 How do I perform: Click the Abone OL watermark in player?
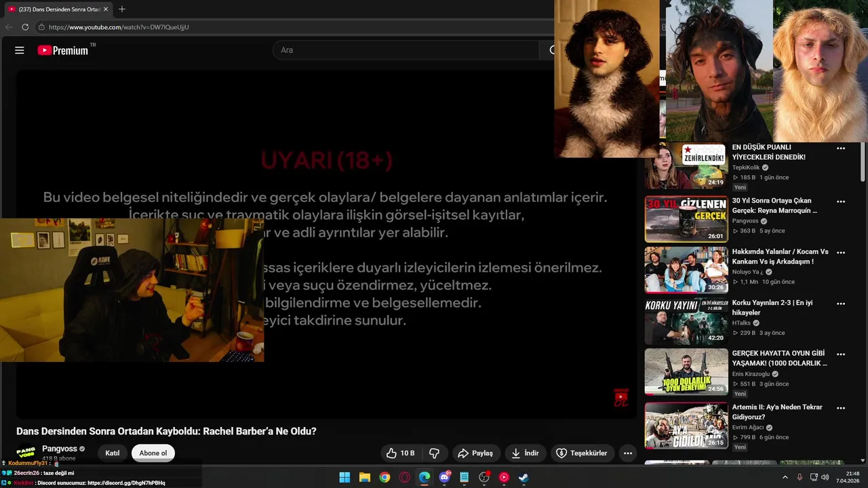click(621, 398)
